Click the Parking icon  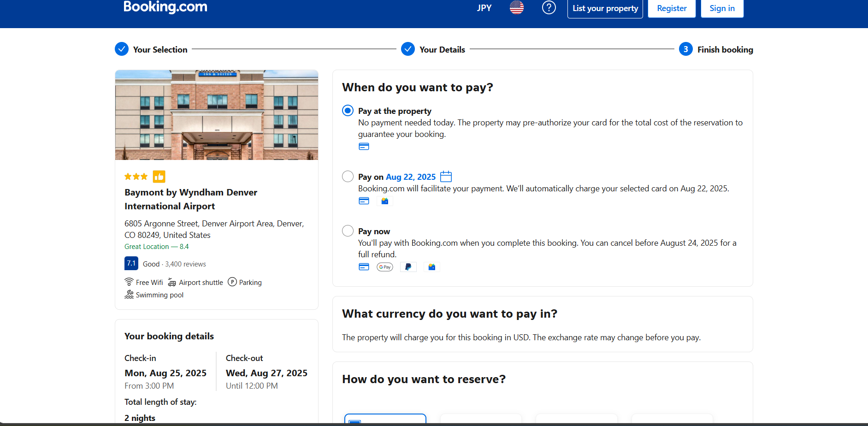[232, 282]
